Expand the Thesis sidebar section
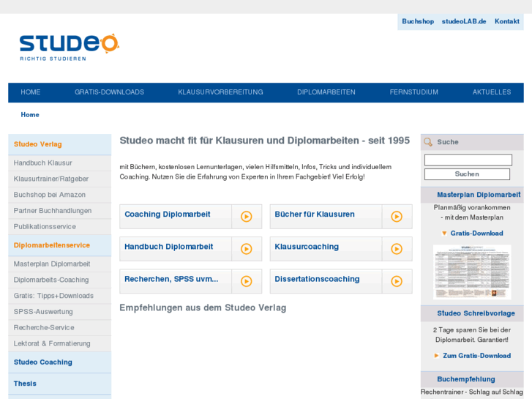The image size is (532, 399). [x=60, y=384]
